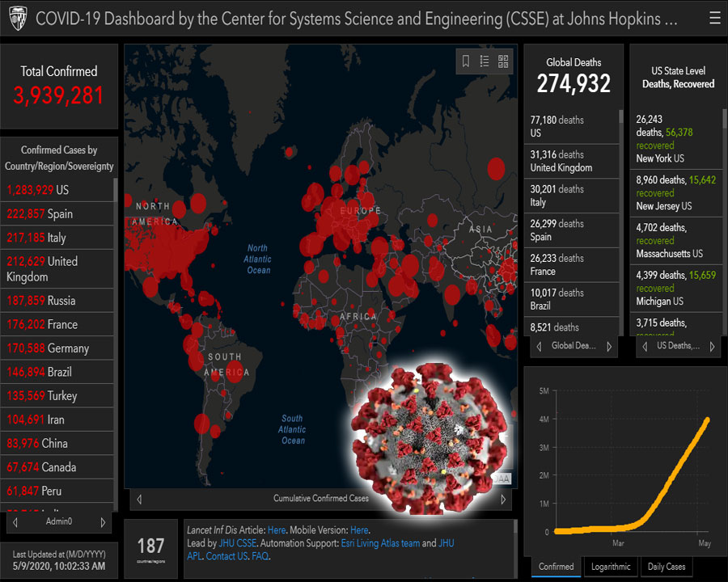The width and height of the screenshot is (728, 582).
Task: Select the Admin0 list tab
Action: tap(59, 521)
